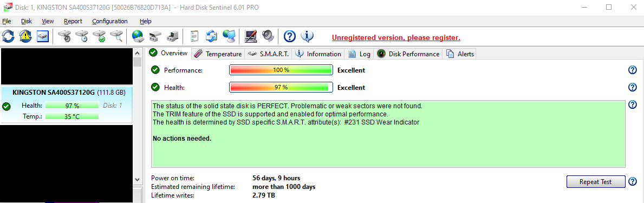Viewport: 644px width, 203px height.
Task: Select KINGSTON SA400S37120G disk in the list
Action: click(67, 104)
